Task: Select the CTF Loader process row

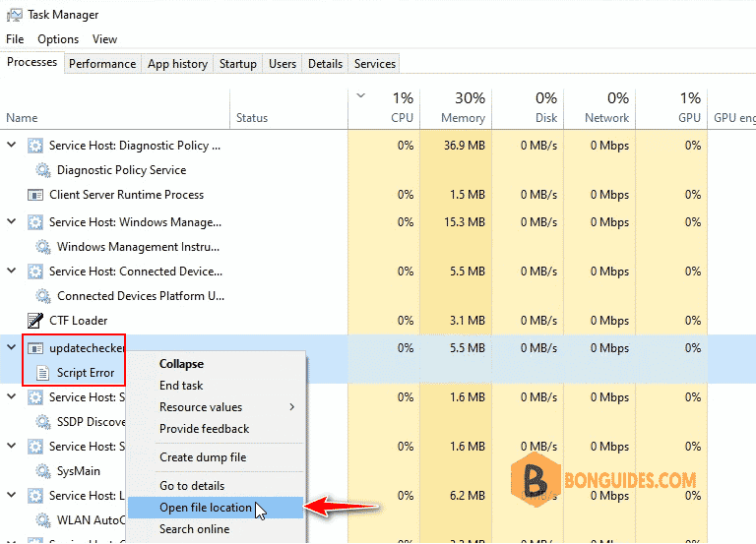Action: point(378,321)
